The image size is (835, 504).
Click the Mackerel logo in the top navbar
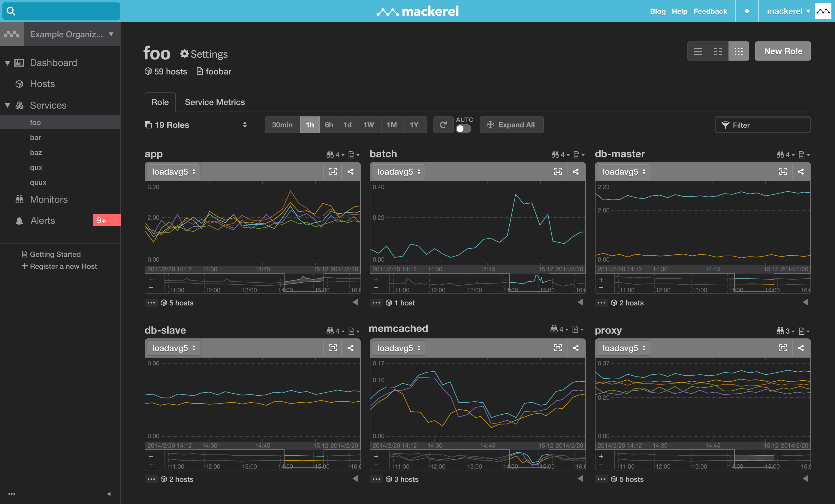click(x=417, y=11)
